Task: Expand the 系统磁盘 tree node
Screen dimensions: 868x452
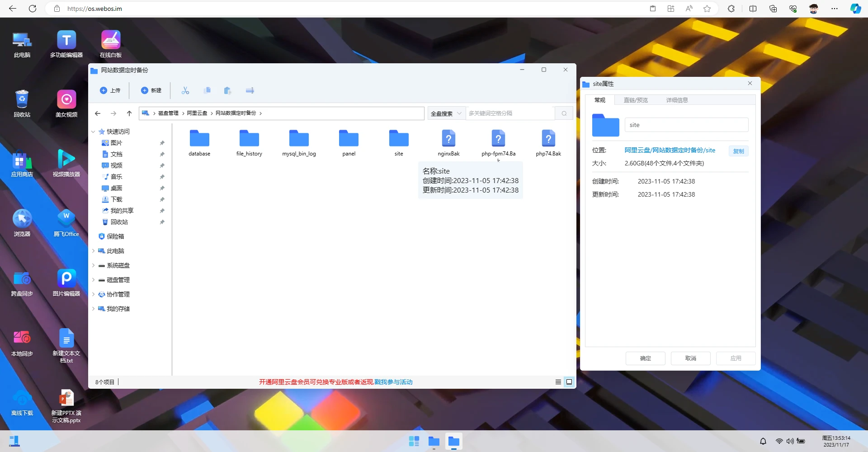Action: pos(93,265)
